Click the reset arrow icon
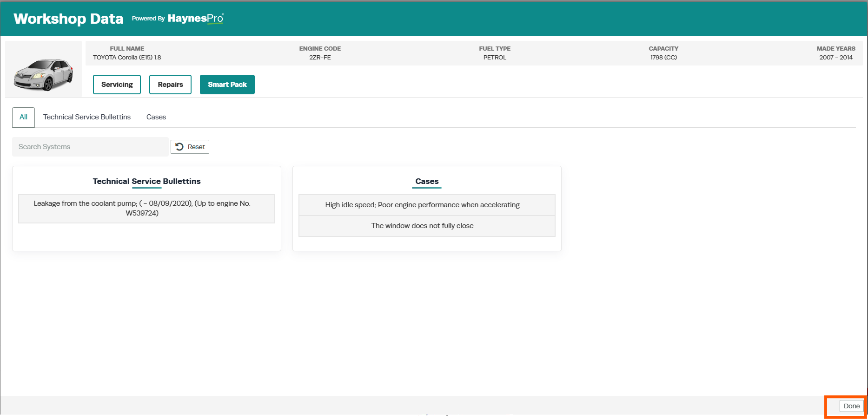 coord(179,147)
